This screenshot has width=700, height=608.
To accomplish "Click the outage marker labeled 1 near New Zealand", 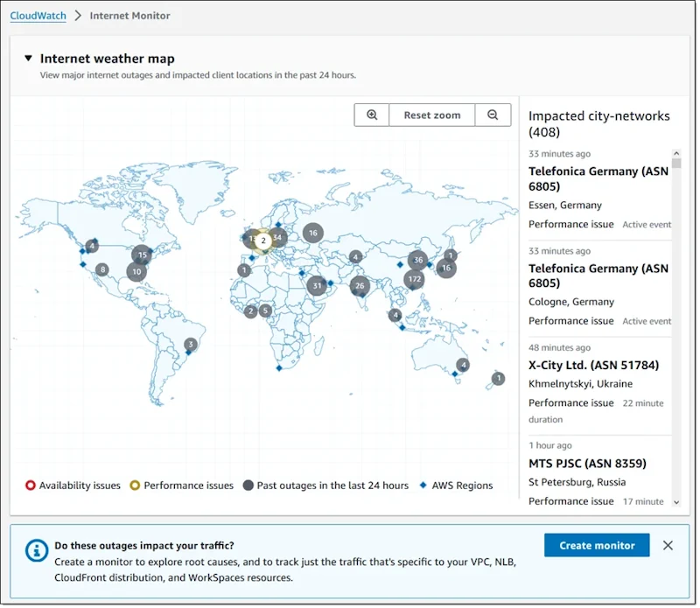I will (498, 379).
